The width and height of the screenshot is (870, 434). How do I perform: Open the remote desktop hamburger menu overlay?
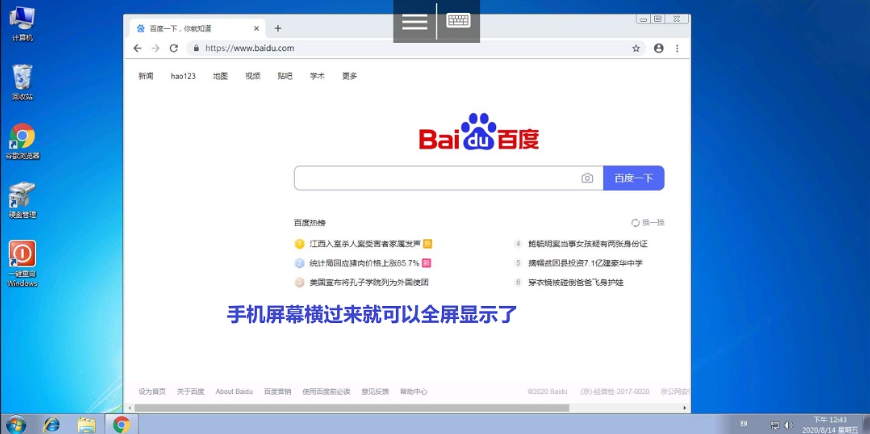414,21
